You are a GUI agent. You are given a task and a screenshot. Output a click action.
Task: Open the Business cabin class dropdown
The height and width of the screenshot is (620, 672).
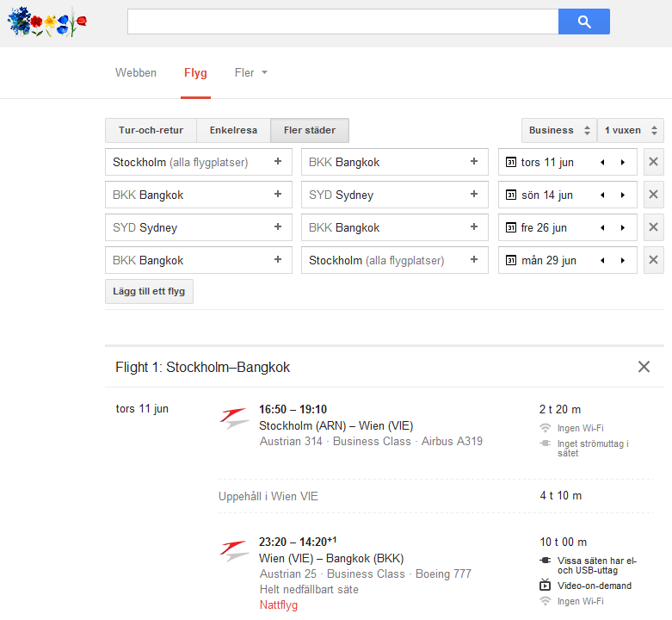tap(559, 131)
